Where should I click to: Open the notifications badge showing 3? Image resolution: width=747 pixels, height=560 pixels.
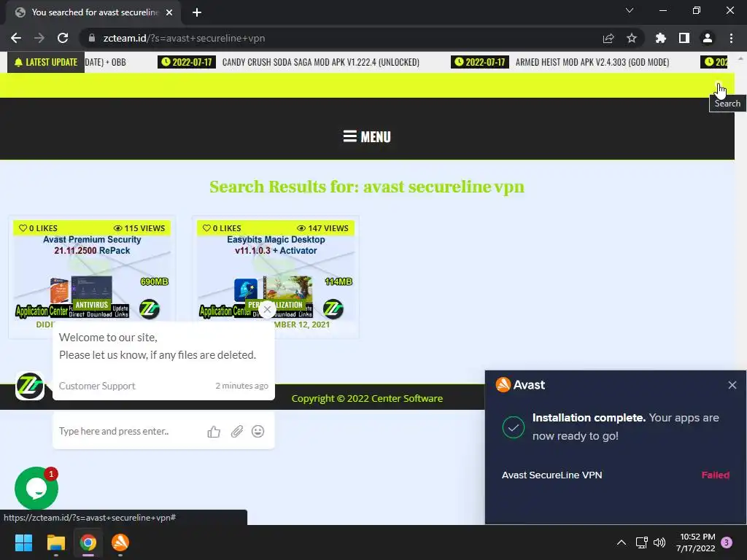[x=727, y=542]
